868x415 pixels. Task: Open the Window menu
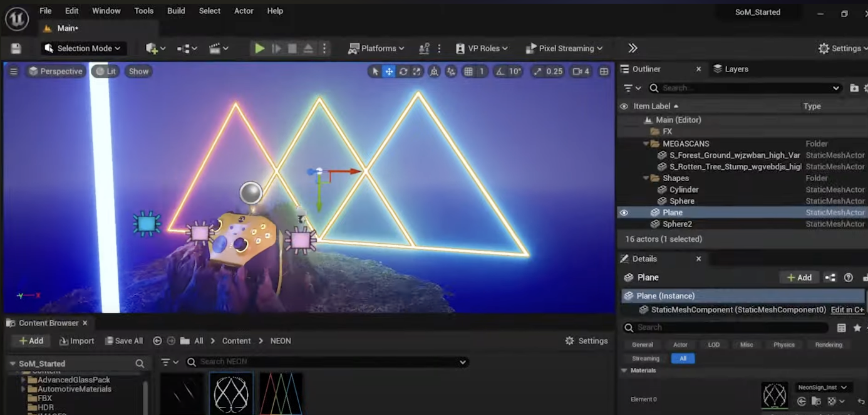point(106,11)
